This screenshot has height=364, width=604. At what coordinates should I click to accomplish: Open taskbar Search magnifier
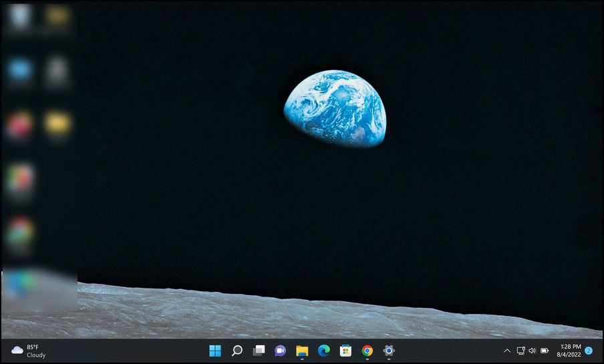point(237,351)
